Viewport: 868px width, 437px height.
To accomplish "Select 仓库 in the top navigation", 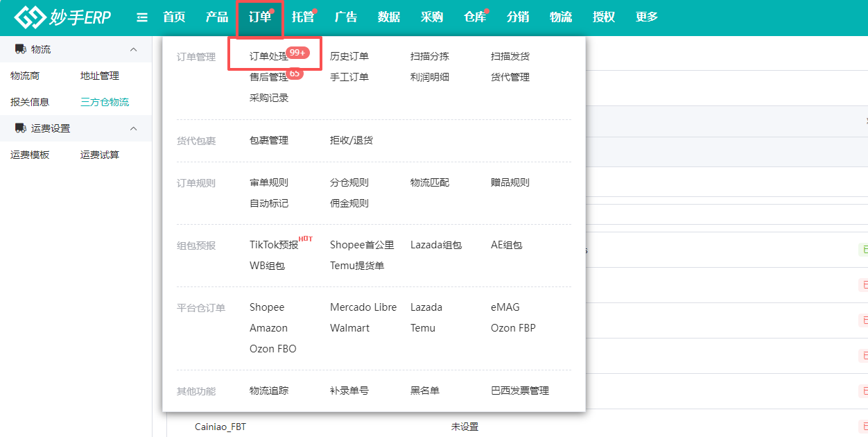I will tap(475, 17).
